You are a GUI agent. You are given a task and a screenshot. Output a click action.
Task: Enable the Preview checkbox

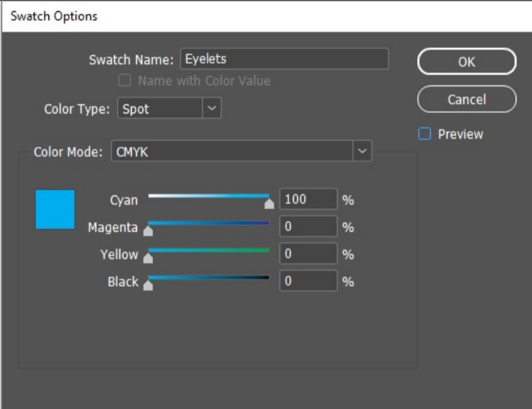pos(425,134)
